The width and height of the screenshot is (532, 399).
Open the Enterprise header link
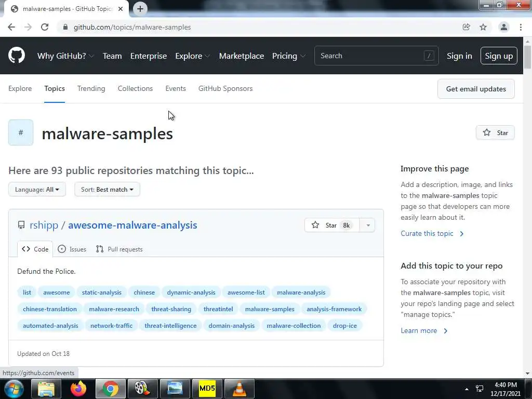coord(149,56)
